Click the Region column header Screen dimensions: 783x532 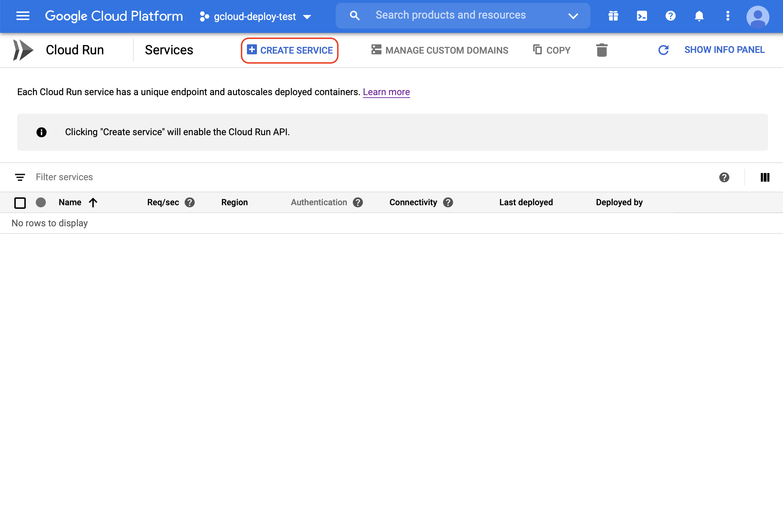click(235, 202)
